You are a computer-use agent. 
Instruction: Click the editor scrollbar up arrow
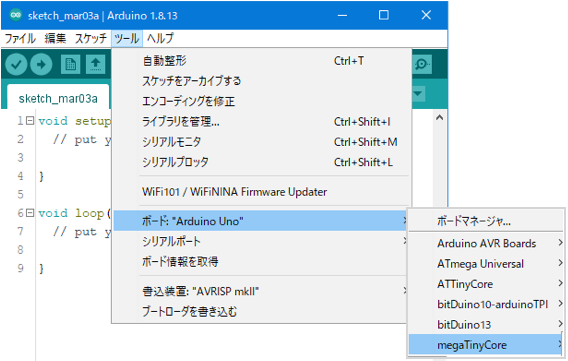pos(440,118)
